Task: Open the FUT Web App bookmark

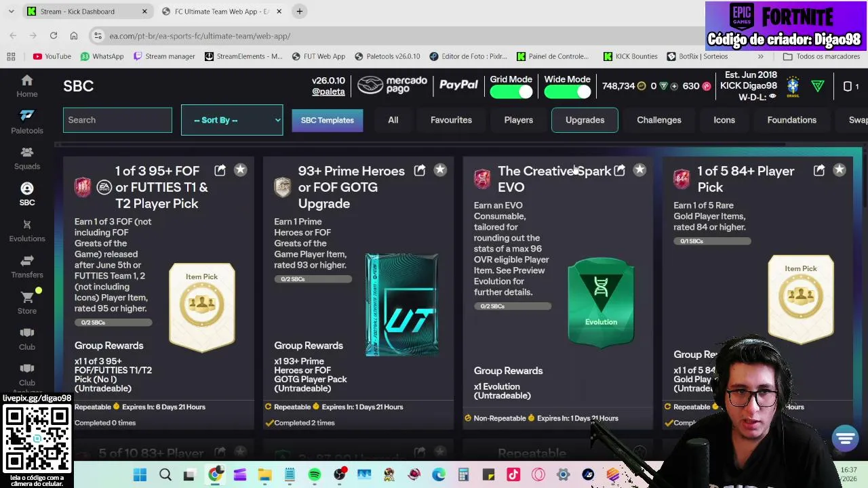Action: (x=319, y=56)
